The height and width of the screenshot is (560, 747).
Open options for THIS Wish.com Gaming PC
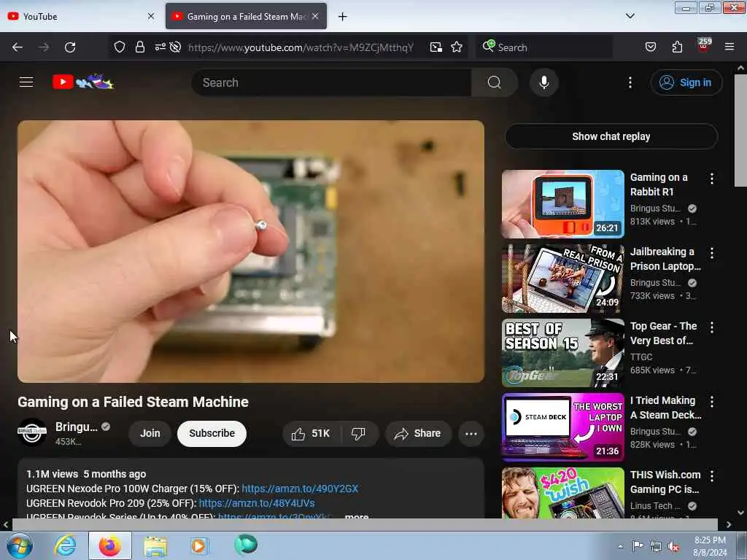[x=712, y=475]
